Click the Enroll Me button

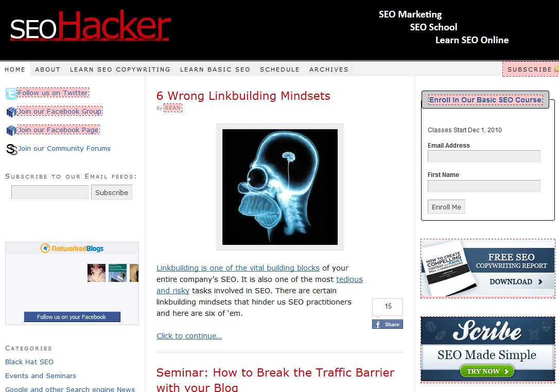(x=446, y=207)
